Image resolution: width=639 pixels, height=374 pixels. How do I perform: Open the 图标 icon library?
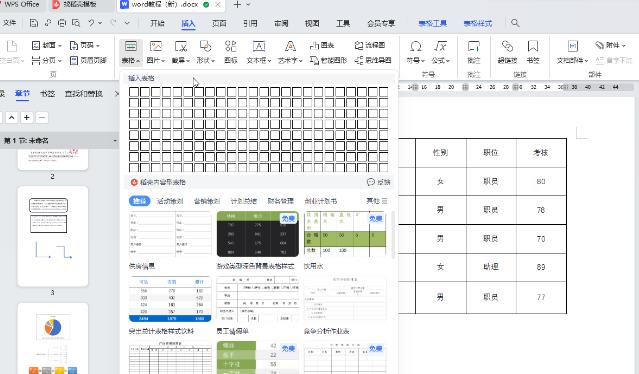point(231,52)
